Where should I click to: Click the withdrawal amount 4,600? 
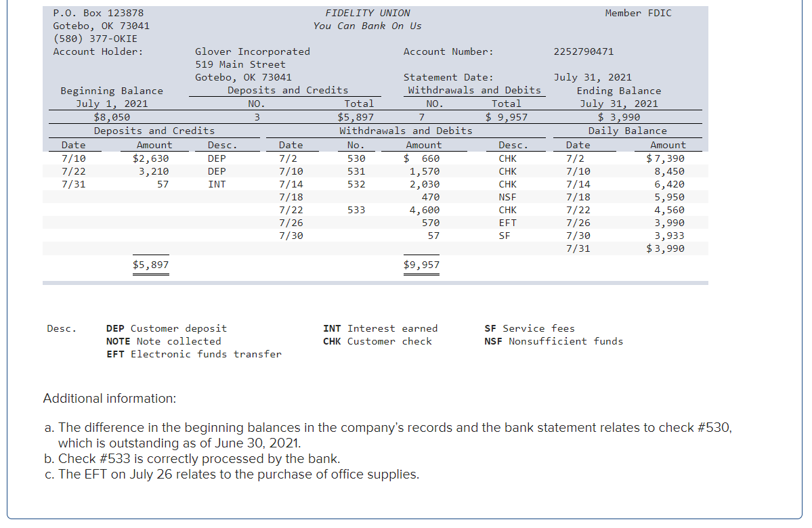coord(425,210)
